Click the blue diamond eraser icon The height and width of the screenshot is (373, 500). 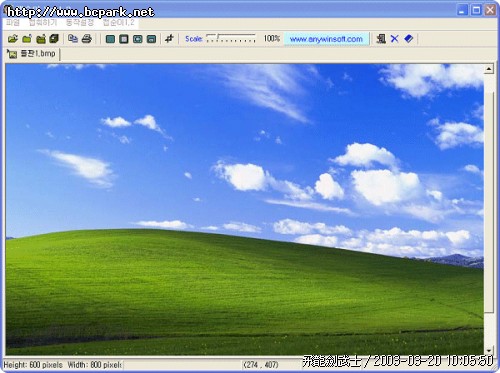tap(409, 39)
